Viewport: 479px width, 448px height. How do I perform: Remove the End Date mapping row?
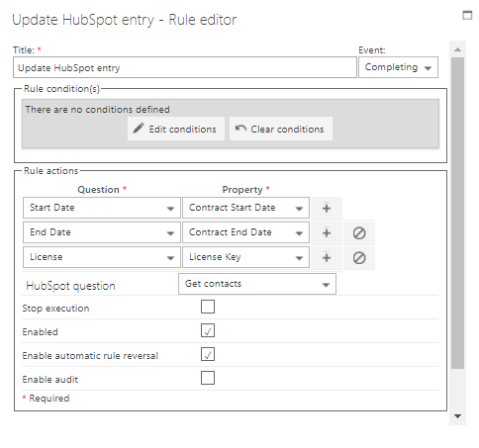[359, 233]
